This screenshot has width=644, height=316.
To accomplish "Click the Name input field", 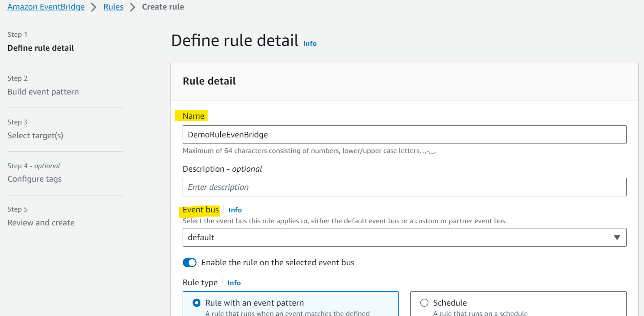I will point(405,135).
